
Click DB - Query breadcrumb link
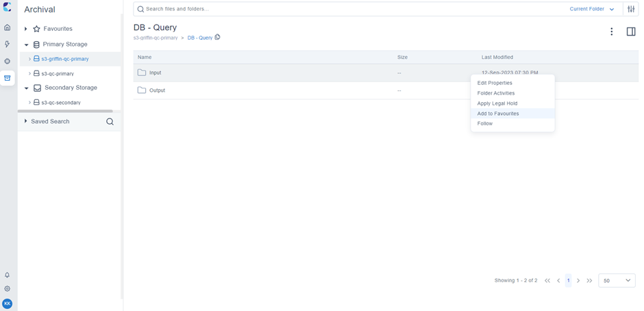200,38
